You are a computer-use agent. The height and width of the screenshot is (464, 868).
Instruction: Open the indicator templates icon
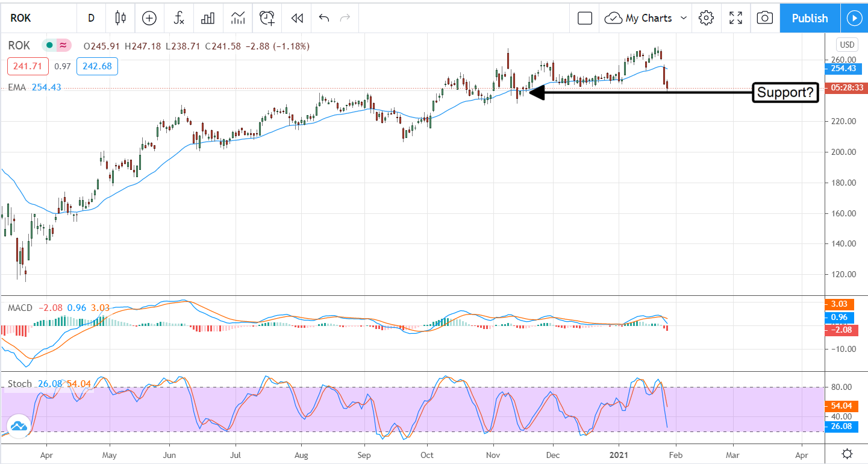[x=237, y=18]
